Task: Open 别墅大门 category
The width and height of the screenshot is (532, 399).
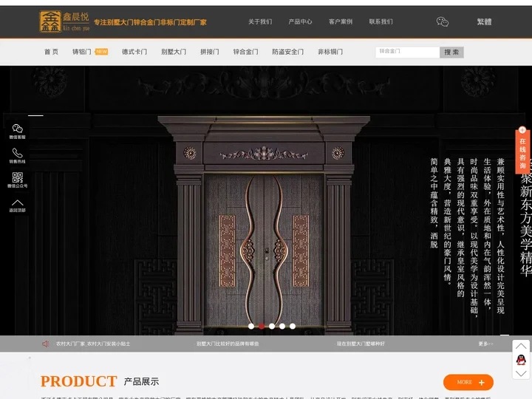Action: point(174,52)
